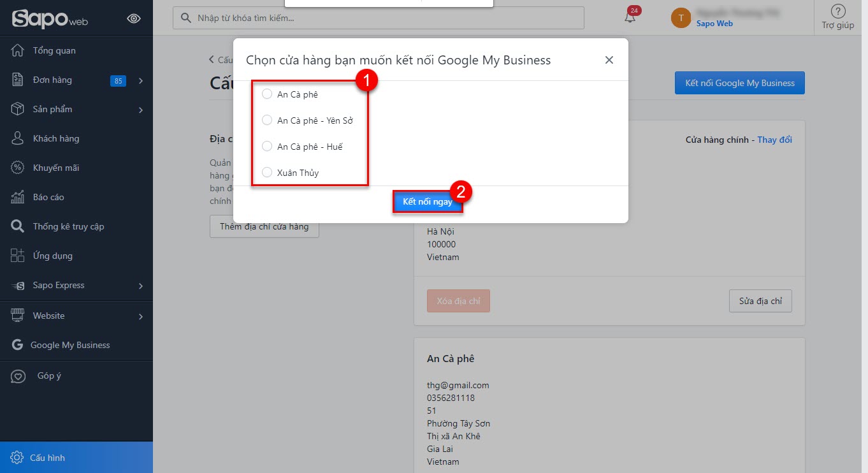Click Kết nối Google My Business button
Screen dimensions: 868x473
tap(740, 83)
